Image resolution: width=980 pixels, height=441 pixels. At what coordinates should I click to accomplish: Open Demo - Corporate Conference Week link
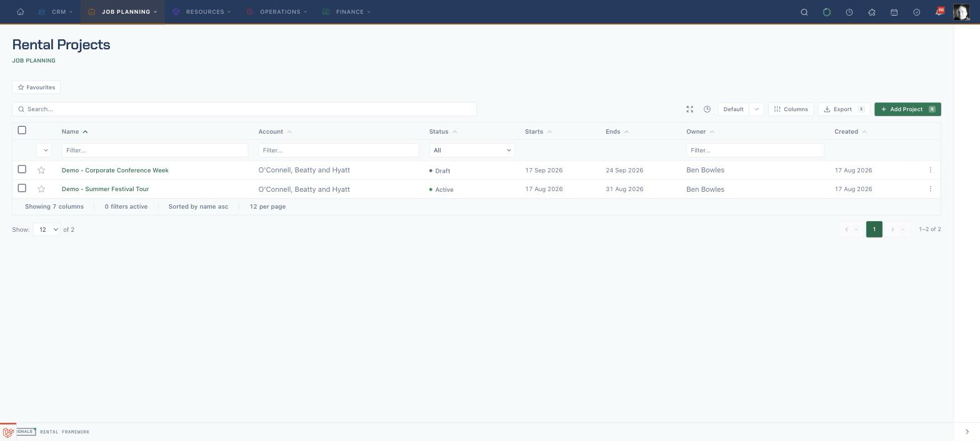115,170
